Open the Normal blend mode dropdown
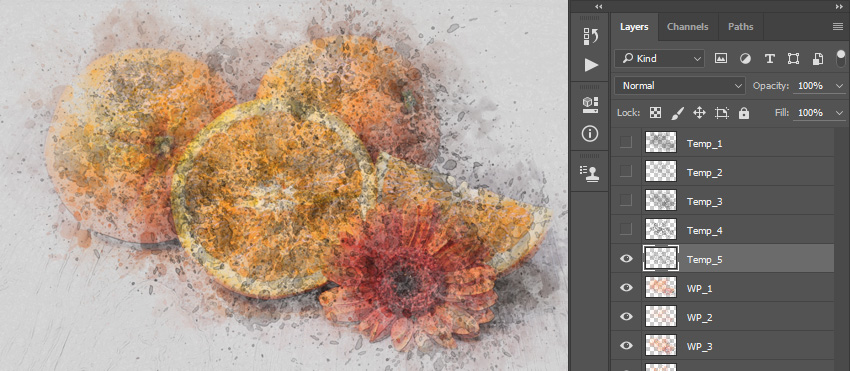The width and height of the screenshot is (850, 371). point(680,86)
